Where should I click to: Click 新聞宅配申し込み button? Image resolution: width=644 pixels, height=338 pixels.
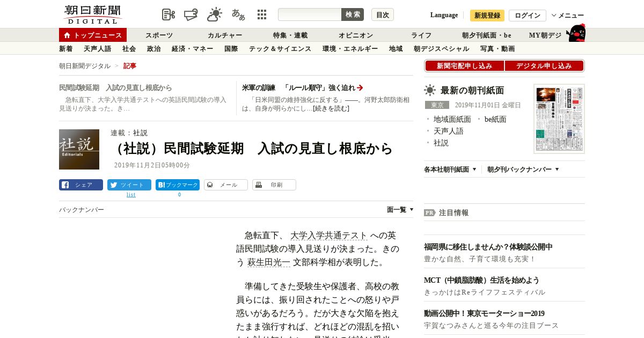click(464, 66)
